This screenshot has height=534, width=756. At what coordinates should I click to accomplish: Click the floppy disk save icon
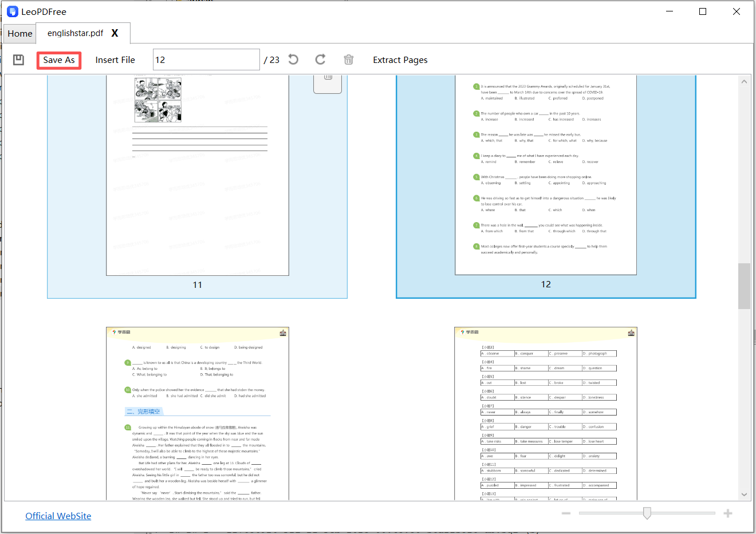point(18,60)
